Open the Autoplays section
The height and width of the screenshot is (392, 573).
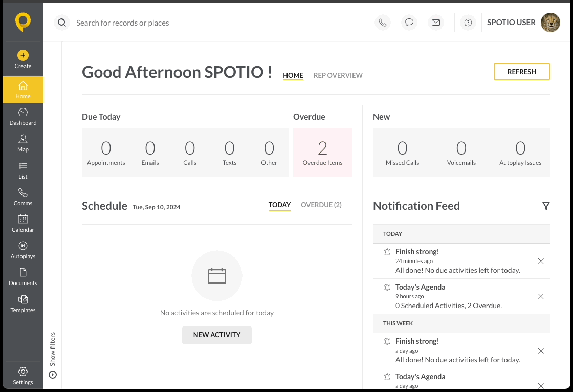tap(23, 250)
